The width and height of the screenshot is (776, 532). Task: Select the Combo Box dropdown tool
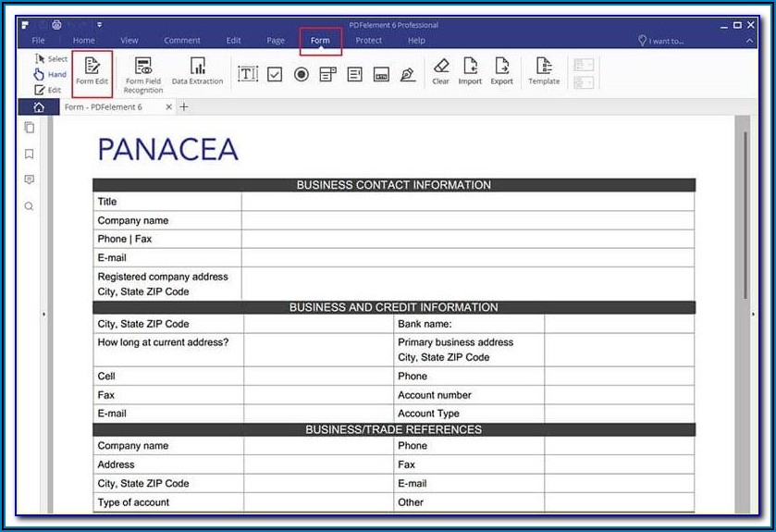click(x=327, y=74)
